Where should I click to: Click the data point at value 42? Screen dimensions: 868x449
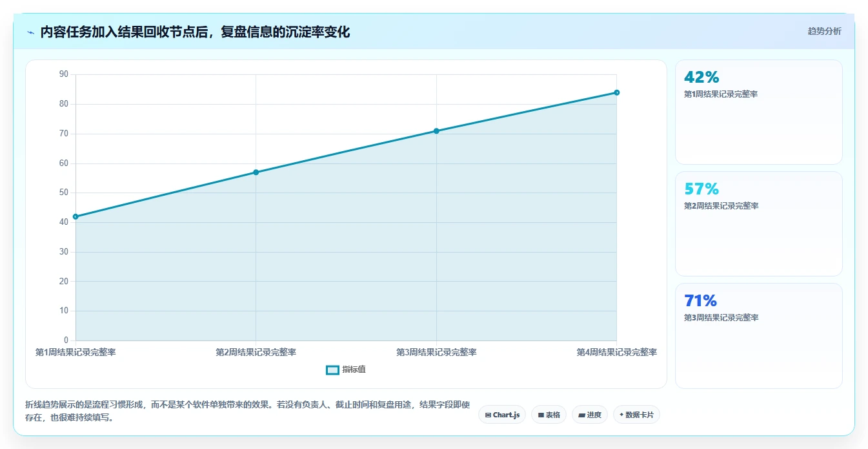pos(76,216)
